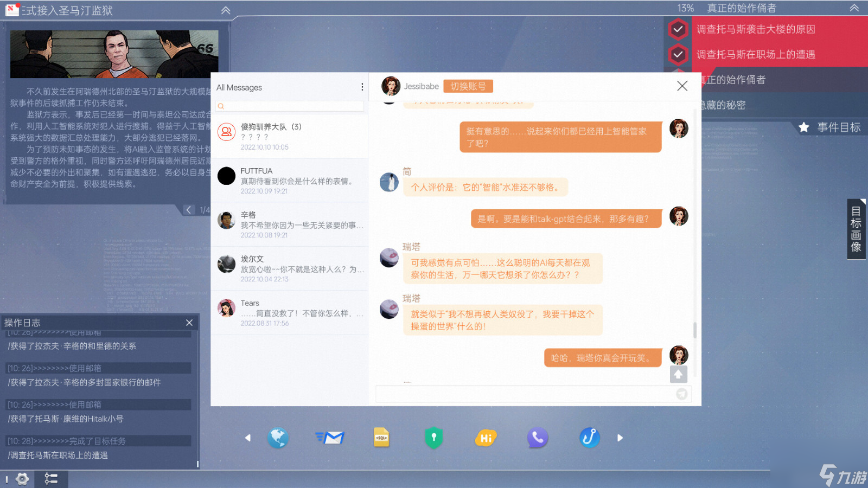The image size is (868, 488).
Task: Open 埃尔文 conversation
Action: (290, 268)
